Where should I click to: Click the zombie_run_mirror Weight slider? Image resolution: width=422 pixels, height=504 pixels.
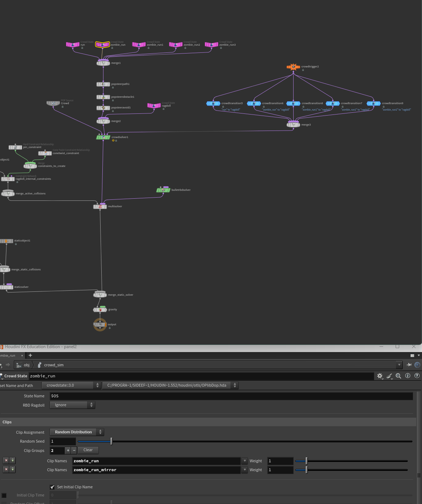click(351, 470)
